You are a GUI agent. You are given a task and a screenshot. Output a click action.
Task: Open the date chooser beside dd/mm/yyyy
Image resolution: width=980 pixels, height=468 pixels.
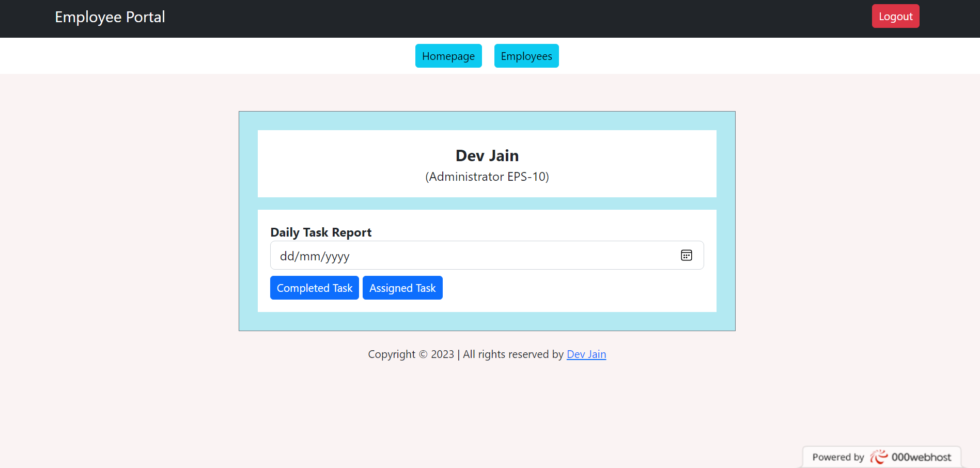tap(686, 255)
